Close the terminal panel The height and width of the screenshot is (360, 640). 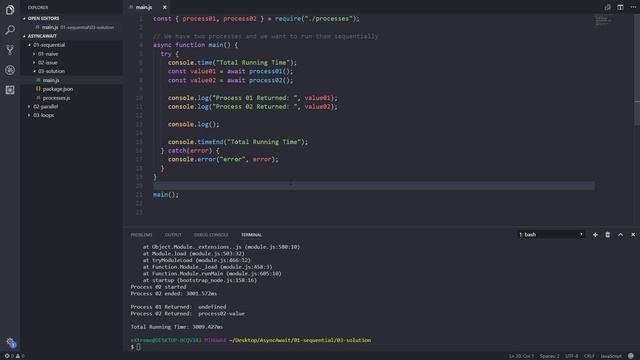pyautogui.click(x=633, y=235)
